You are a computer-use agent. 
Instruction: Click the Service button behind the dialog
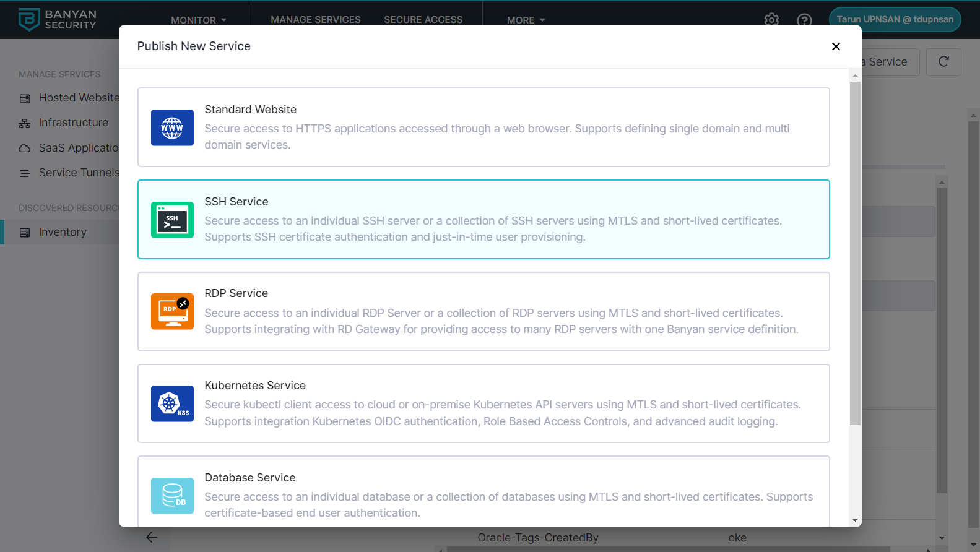coord(890,62)
